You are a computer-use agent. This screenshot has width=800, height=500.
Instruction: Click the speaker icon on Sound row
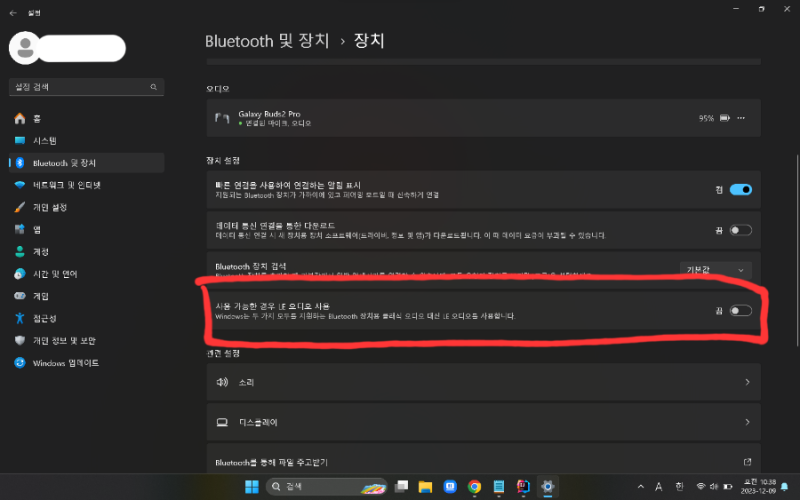click(x=222, y=382)
